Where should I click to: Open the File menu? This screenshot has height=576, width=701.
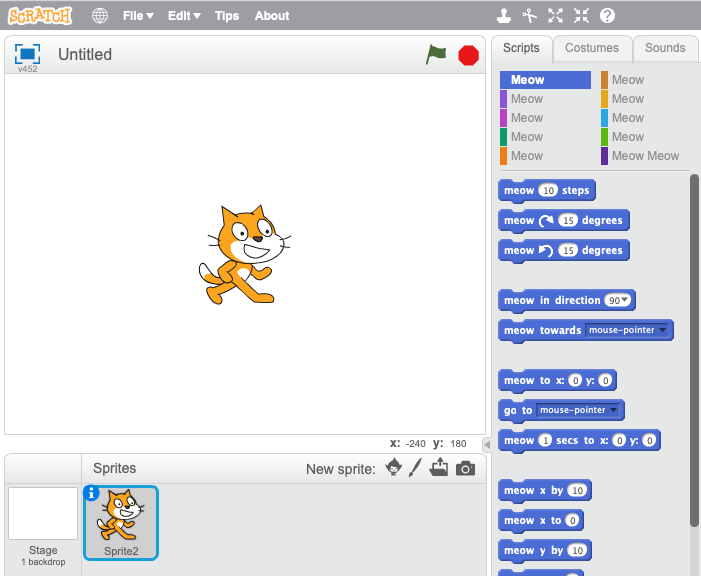tap(138, 16)
